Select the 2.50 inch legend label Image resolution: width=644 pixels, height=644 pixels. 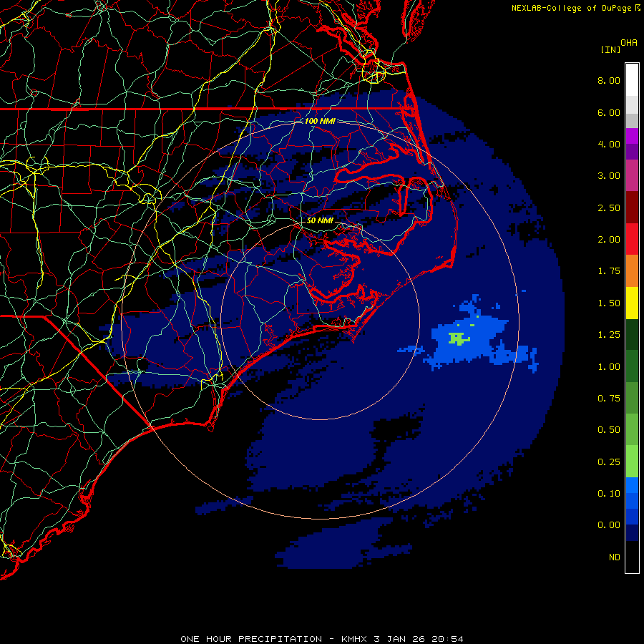click(x=609, y=208)
